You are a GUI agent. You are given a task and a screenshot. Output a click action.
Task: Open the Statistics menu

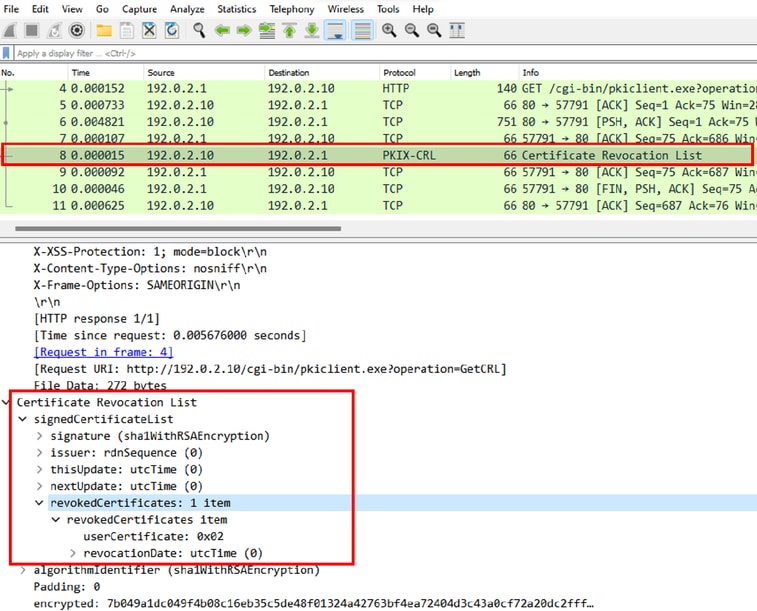point(237,9)
